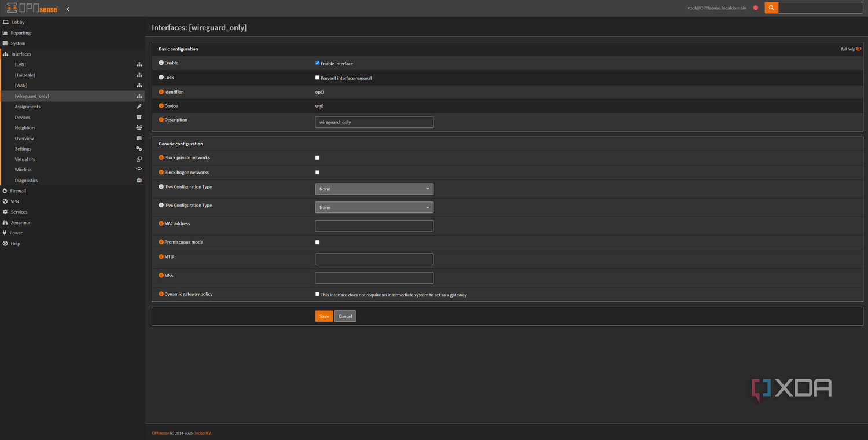Focus the MAC address input field
The image size is (868, 440).
374,226
